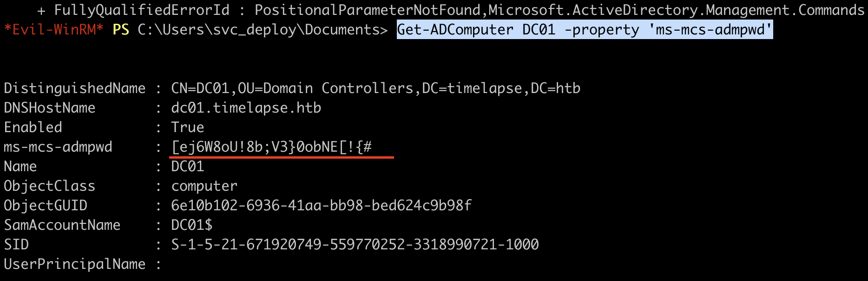The width and height of the screenshot is (868, 281).
Task: Click the underlined ms-mcs-admpwd password value
Action: point(272,147)
